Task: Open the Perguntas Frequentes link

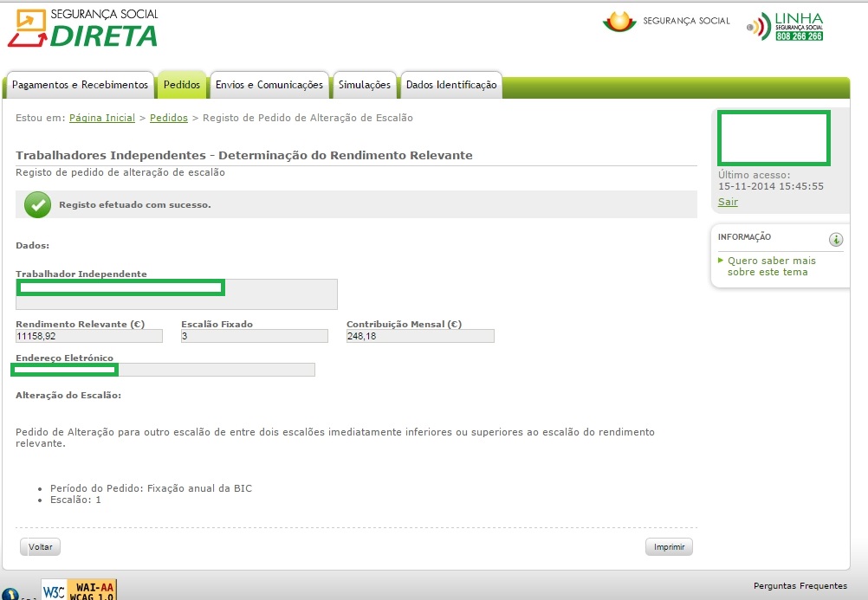Action: (800, 586)
